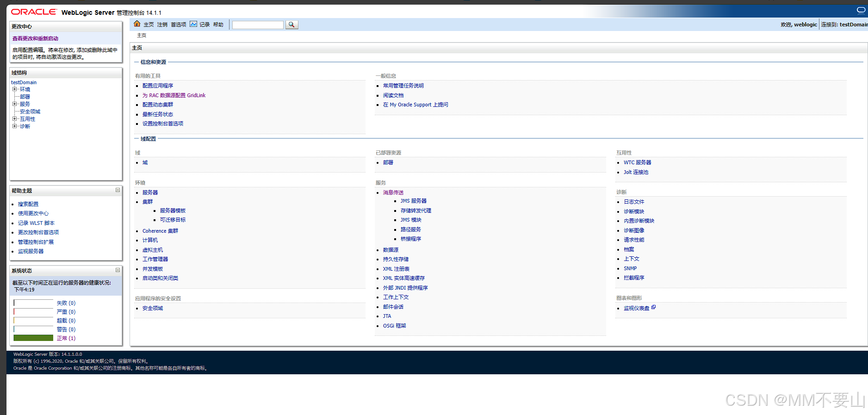Open 内置诊断模块 link
The width and height of the screenshot is (868, 415).
(x=639, y=221)
